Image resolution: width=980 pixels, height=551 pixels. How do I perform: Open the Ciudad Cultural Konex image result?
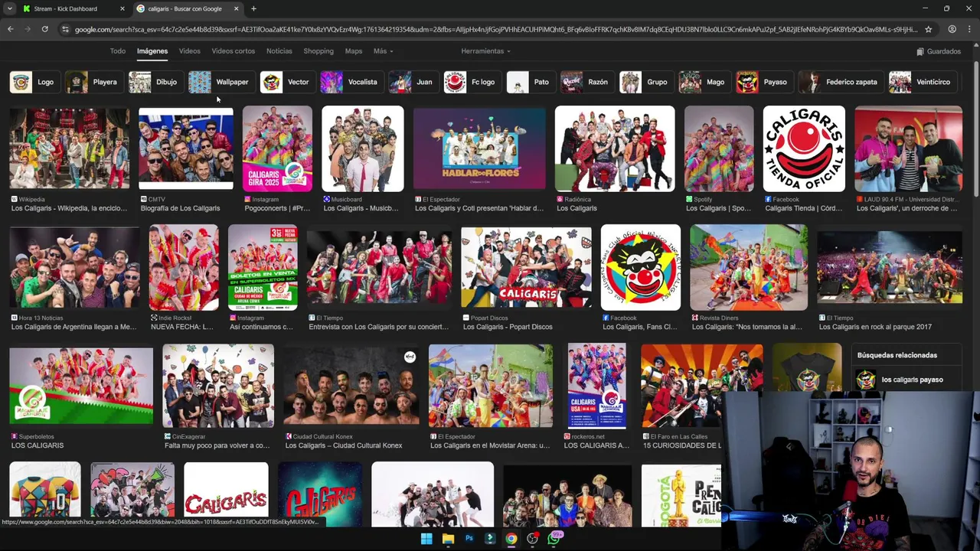point(351,386)
